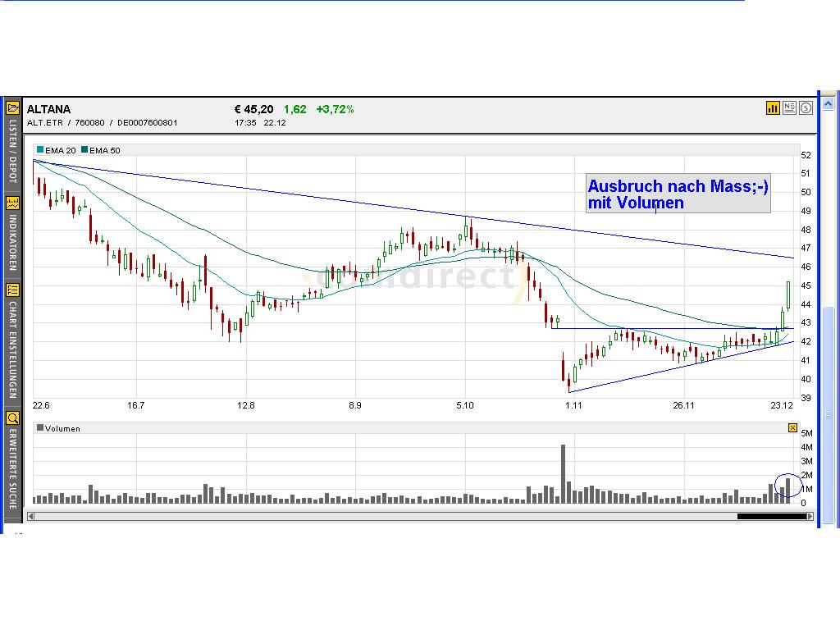
Task: Click the timestamp 17:35 22.12
Action: click(260, 123)
